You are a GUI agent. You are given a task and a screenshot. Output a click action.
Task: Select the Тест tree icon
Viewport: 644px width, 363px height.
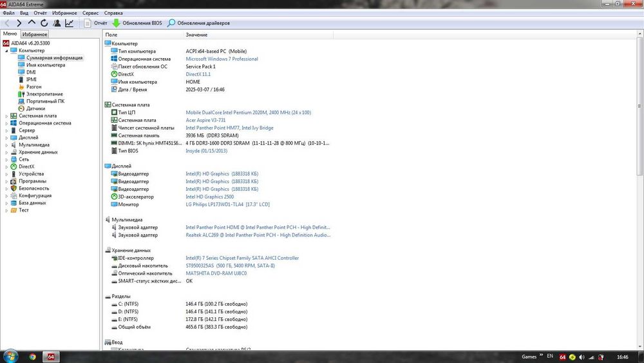pyautogui.click(x=14, y=210)
